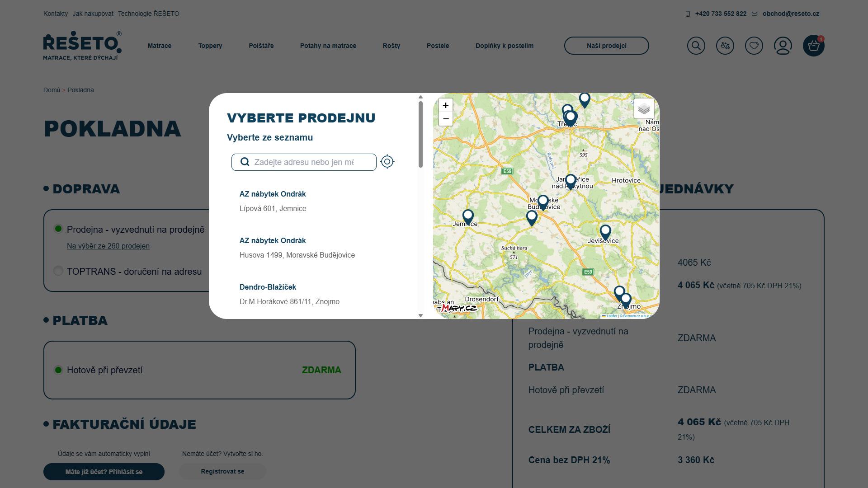
Task: Click the ŘEŠETO logo
Action: point(82,46)
